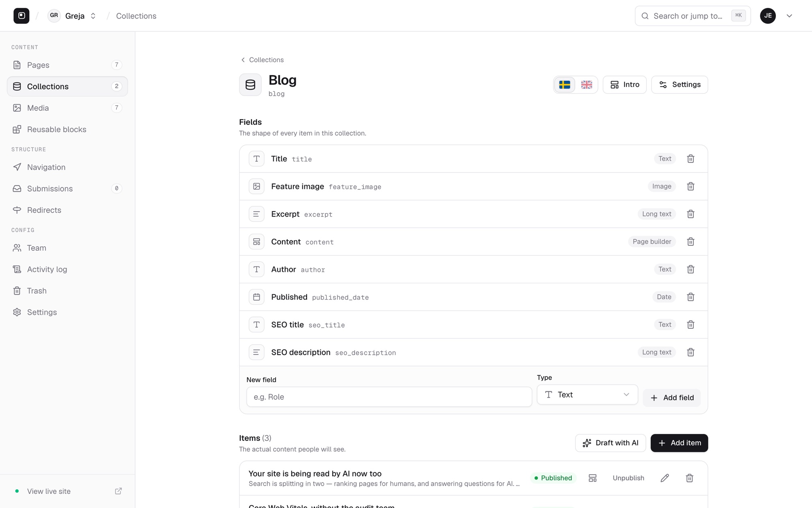Image resolution: width=812 pixels, height=508 pixels.
Task: Delete the Title field with its trash icon
Action: click(x=691, y=158)
